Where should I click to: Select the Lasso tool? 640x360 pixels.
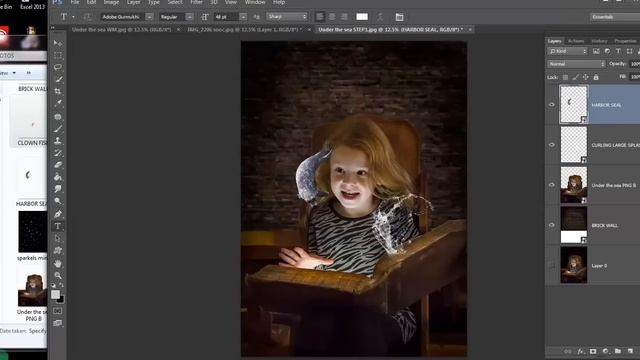[x=58, y=67]
